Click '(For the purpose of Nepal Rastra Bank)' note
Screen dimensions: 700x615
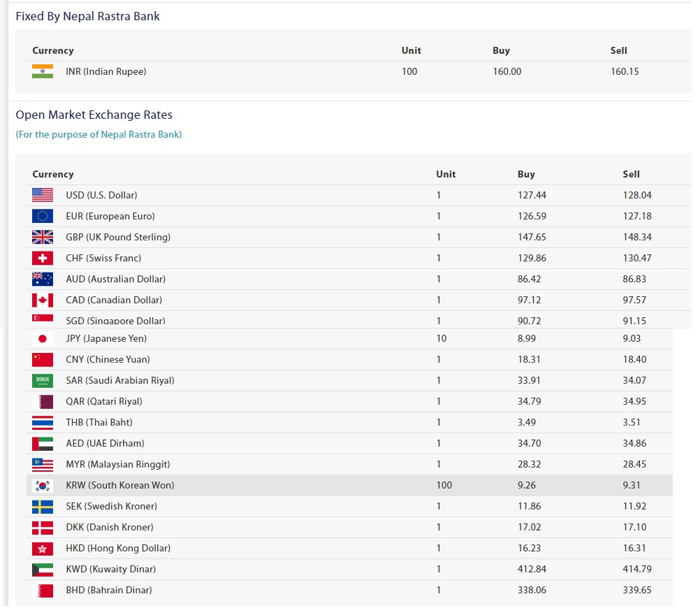pos(99,134)
